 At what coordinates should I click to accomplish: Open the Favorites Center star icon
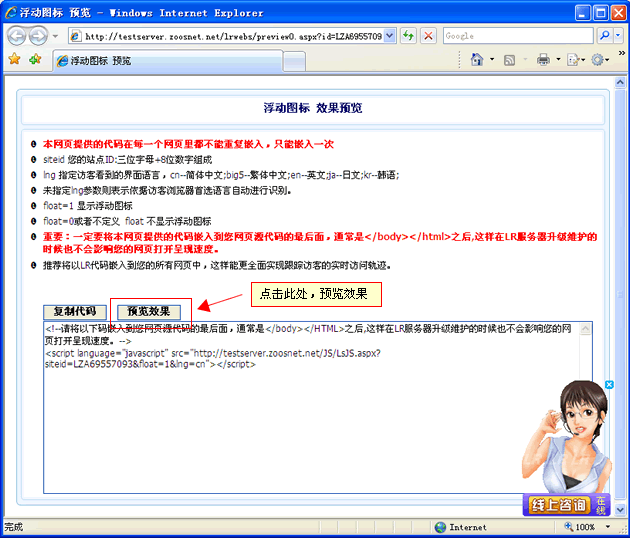tap(14, 60)
